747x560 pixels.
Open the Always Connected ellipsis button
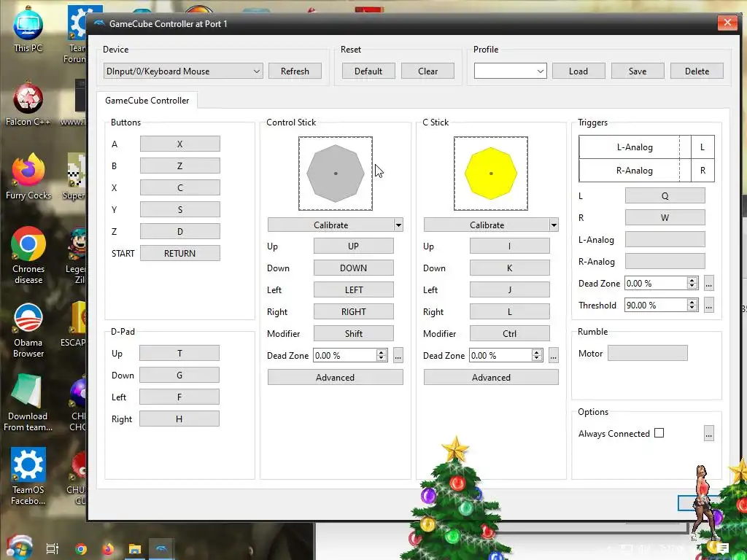709,433
